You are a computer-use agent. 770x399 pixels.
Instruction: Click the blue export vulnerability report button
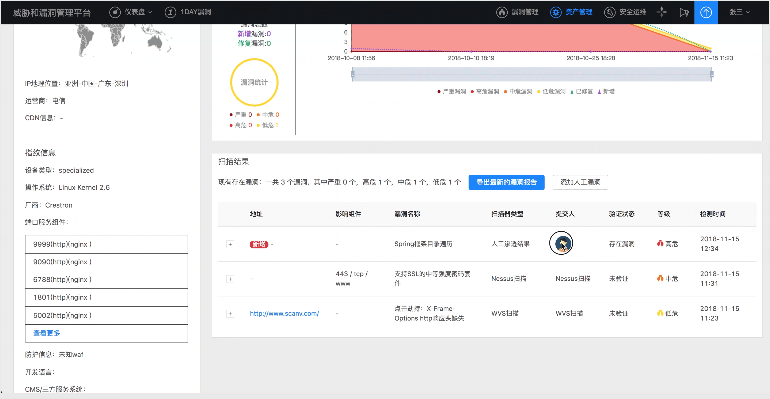pos(506,182)
